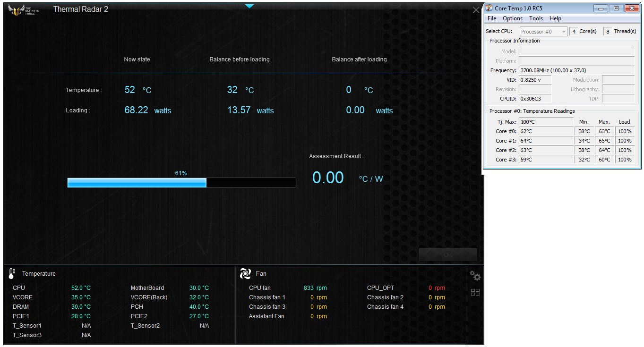Screen dimensions: 644x347
Task: Click the PCIE2 temperature reading 27.0 °C
Action: coord(199,316)
